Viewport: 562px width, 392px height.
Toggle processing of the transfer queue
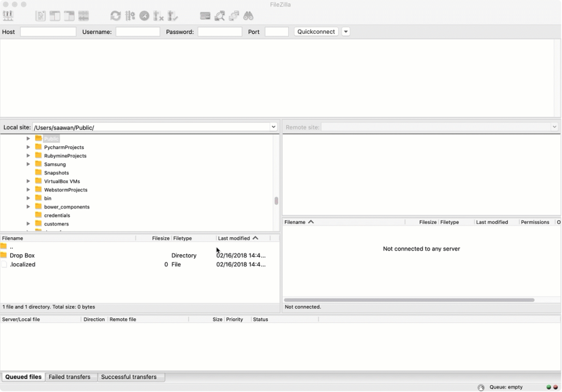coord(130,16)
